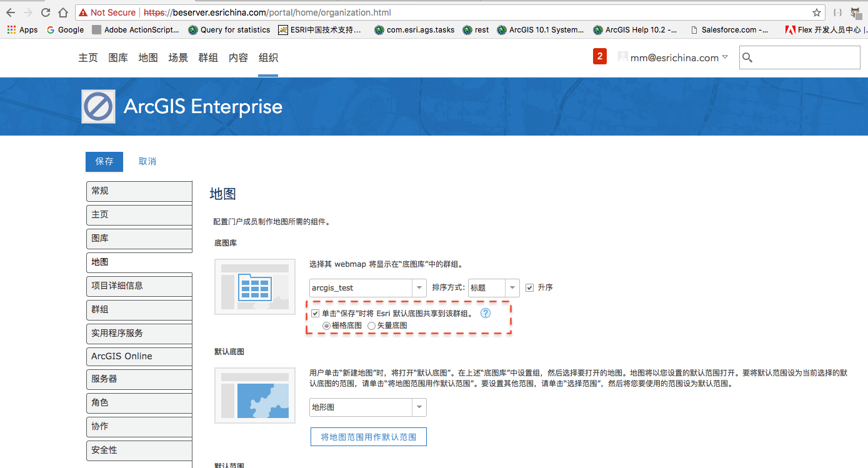
Task: Click the browser back arrow
Action: (11, 12)
